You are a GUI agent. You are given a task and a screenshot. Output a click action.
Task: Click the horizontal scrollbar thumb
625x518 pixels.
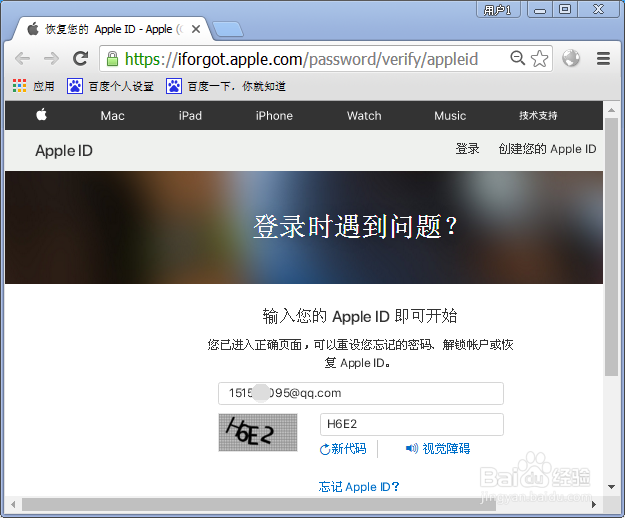259,504
